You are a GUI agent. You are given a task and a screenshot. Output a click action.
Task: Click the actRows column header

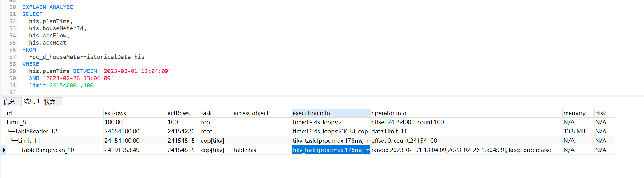[x=178, y=113]
